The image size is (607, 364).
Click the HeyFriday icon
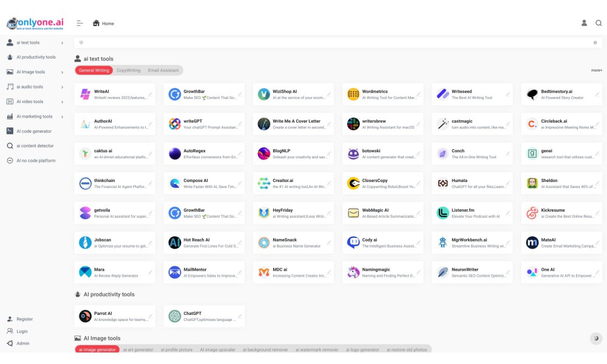pyautogui.click(x=263, y=213)
